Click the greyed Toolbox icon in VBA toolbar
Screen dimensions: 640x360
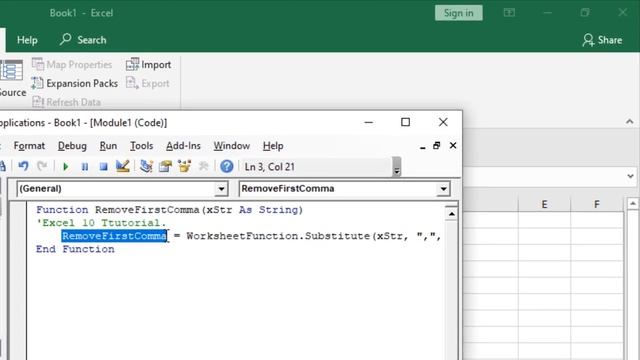203,166
